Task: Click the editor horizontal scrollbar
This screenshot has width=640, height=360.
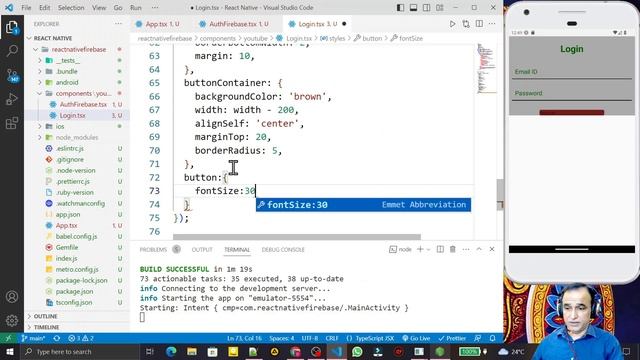Action: (x=297, y=237)
